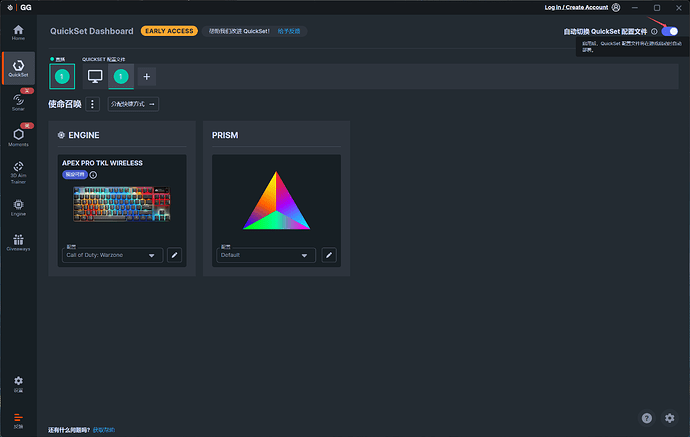The image size is (690, 437).
Task: Add a new QuickSet profile with plus
Action: click(146, 76)
